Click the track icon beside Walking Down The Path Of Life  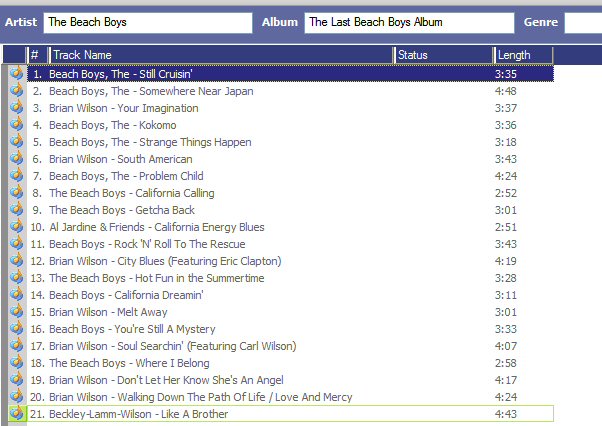[x=17, y=396]
